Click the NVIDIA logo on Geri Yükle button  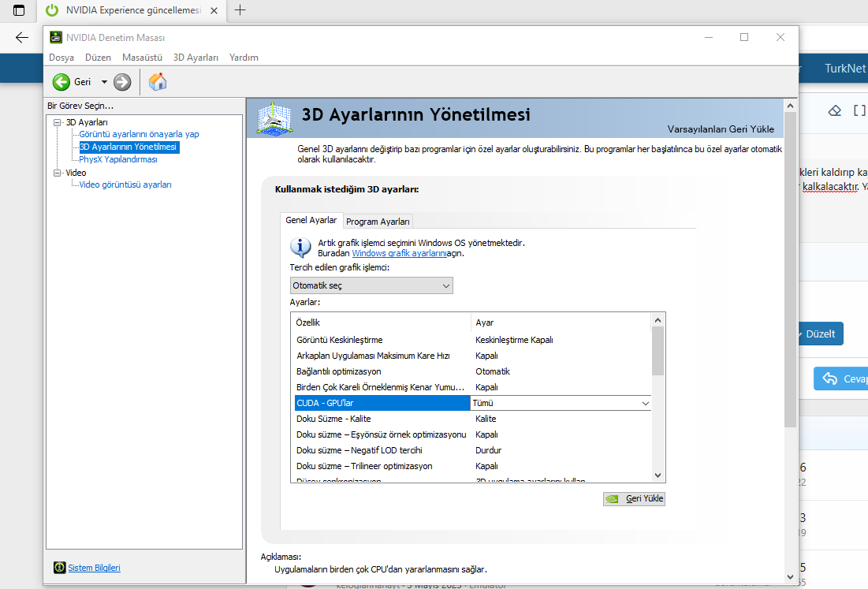[613, 499]
